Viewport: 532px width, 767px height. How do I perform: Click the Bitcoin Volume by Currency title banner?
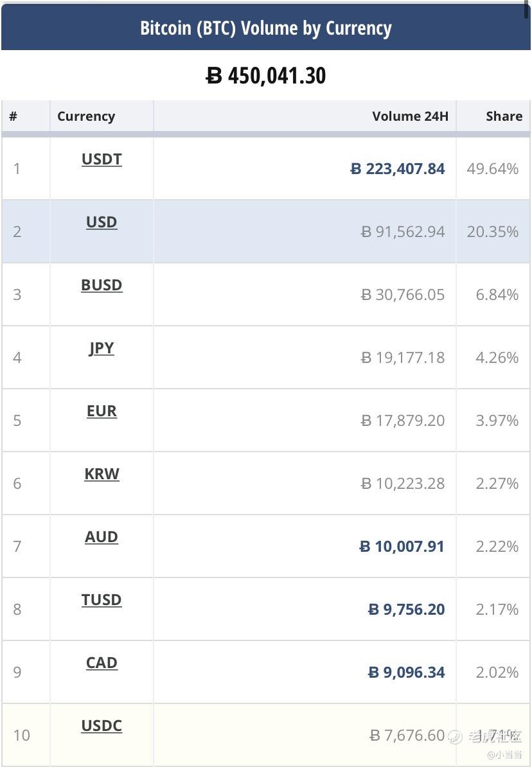(266, 28)
